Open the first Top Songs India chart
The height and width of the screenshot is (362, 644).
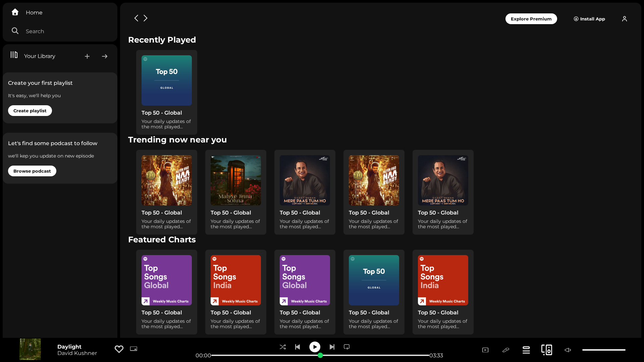tap(236, 292)
